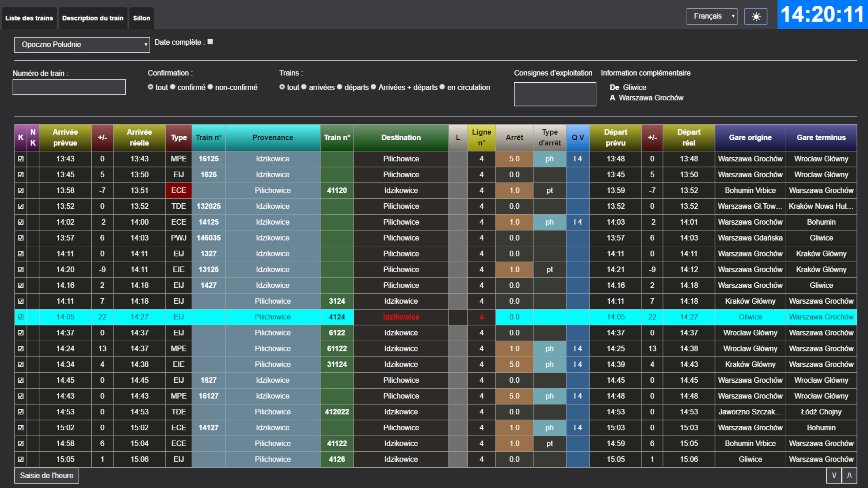Image resolution: width=868 pixels, height=488 pixels.
Task: Click the Gliwice origin cell in highlighted row
Action: click(x=750, y=317)
